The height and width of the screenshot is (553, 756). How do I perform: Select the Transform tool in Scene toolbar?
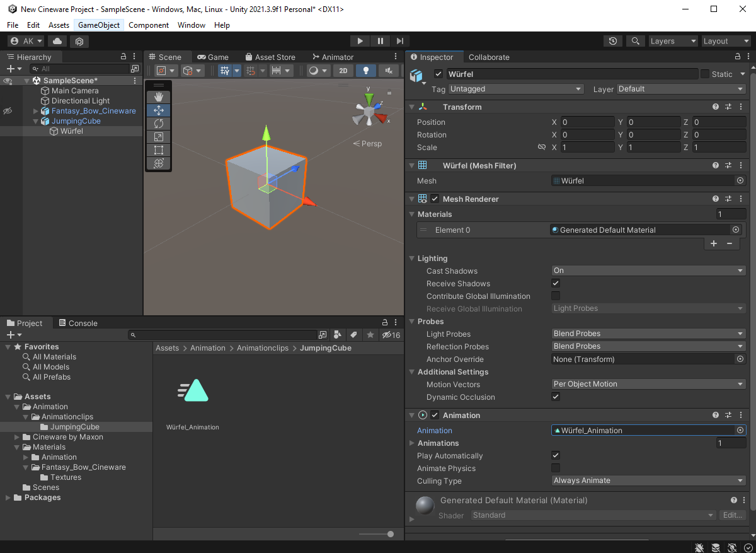[x=159, y=163]
